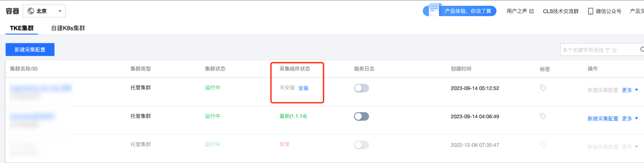Open the 北京 region dropdown

click(44, 11)
